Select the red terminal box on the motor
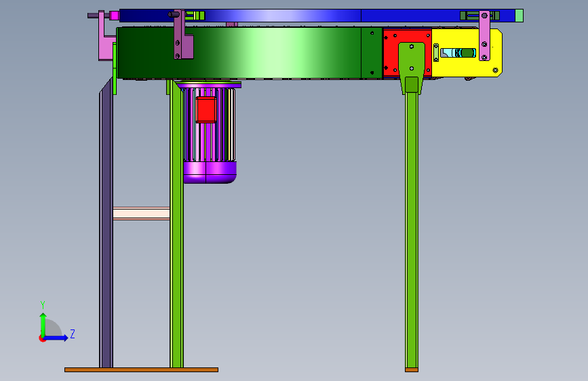Viewport: 588px width, 381px height. point(206,110)
